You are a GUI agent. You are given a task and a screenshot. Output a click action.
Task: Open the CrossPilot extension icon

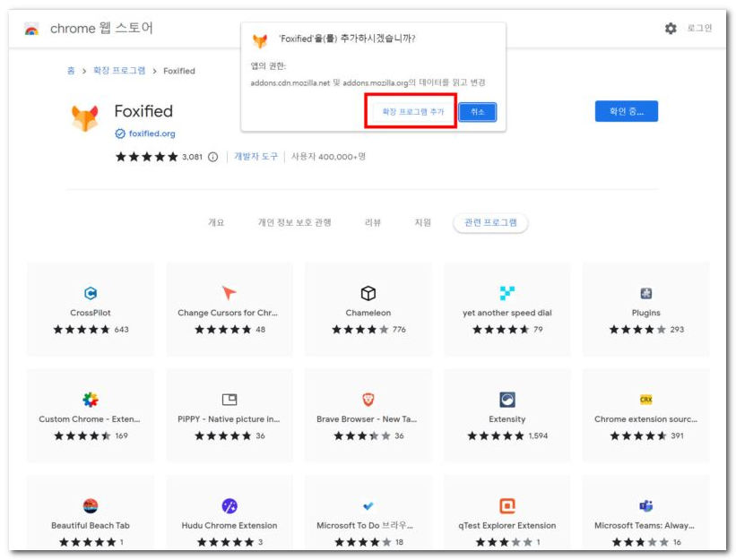(91, 294)
